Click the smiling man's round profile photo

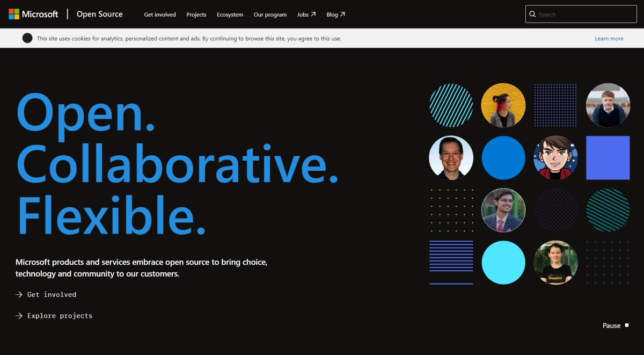[x=451, y=157]
